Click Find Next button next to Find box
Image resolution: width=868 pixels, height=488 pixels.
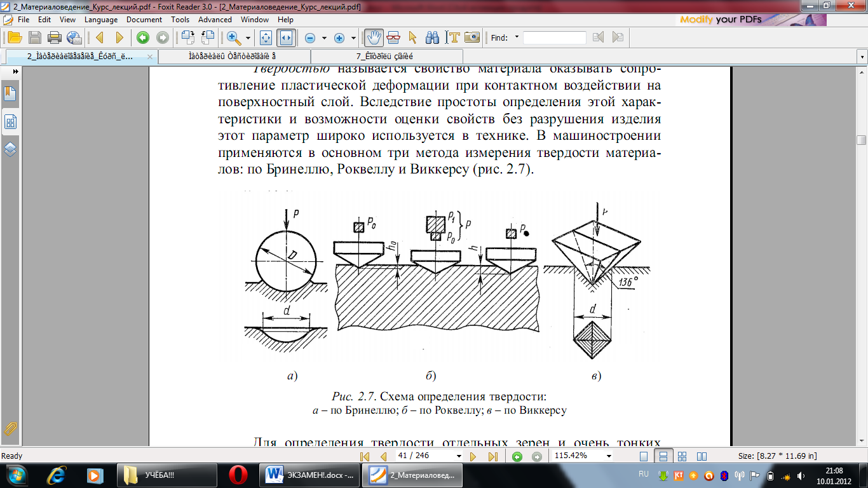tap(618, 37)
